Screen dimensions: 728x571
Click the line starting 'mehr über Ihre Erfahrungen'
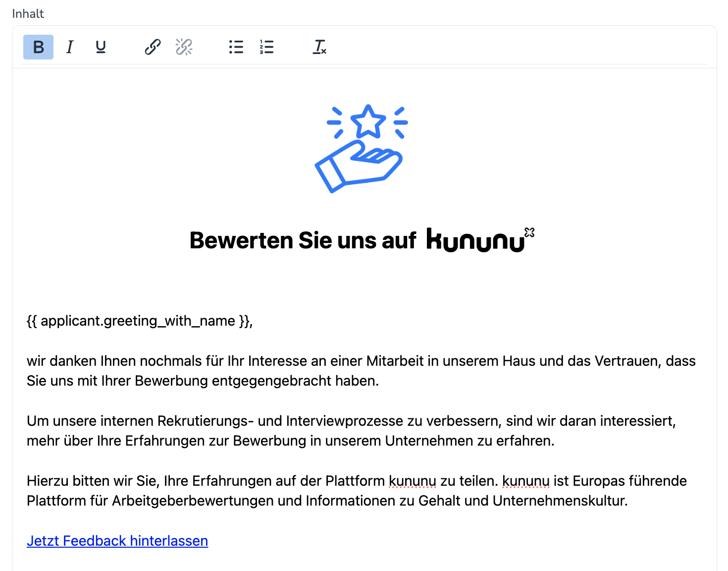[x=291, y=441]
